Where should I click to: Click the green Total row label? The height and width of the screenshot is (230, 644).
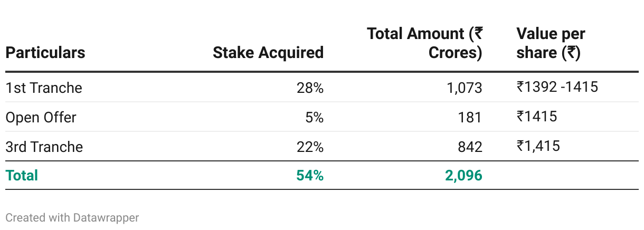[x=22, y=175]
